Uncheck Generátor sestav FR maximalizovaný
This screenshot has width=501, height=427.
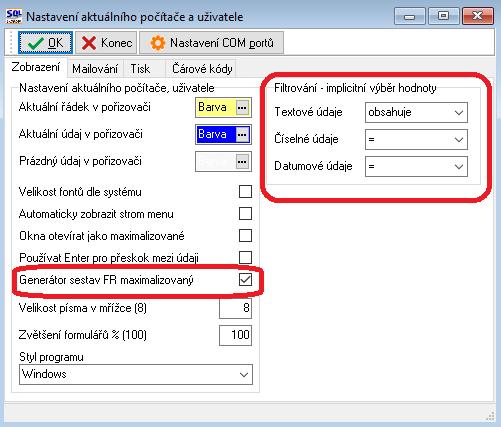tap(245, 280)
